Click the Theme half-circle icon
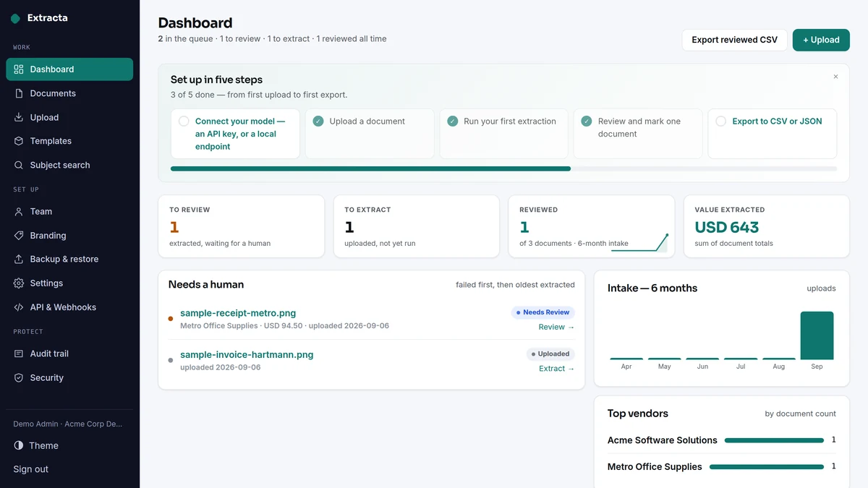Image resolution: width=868 pixels, height=488 pixels. [19, 445]
